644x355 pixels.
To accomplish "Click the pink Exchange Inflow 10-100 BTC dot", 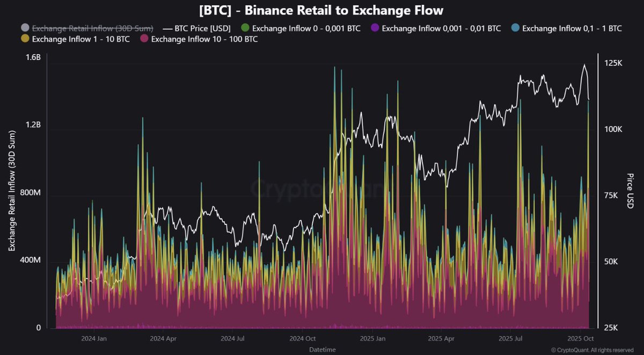I will (x=143, y=39).
